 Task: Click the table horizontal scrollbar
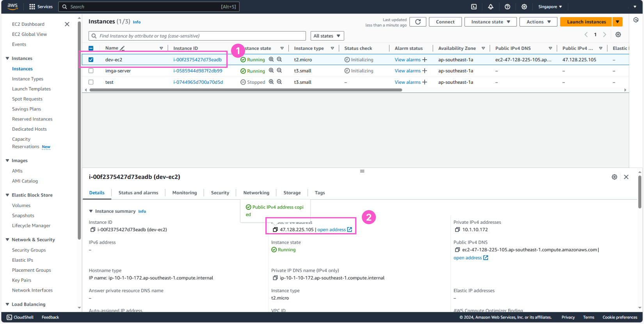coord(246,90)
